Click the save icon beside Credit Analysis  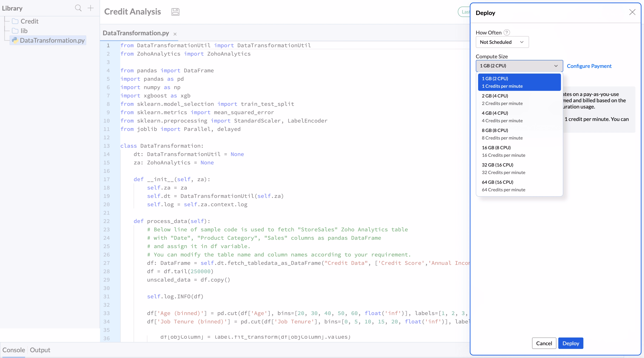[x=175, y=12]
